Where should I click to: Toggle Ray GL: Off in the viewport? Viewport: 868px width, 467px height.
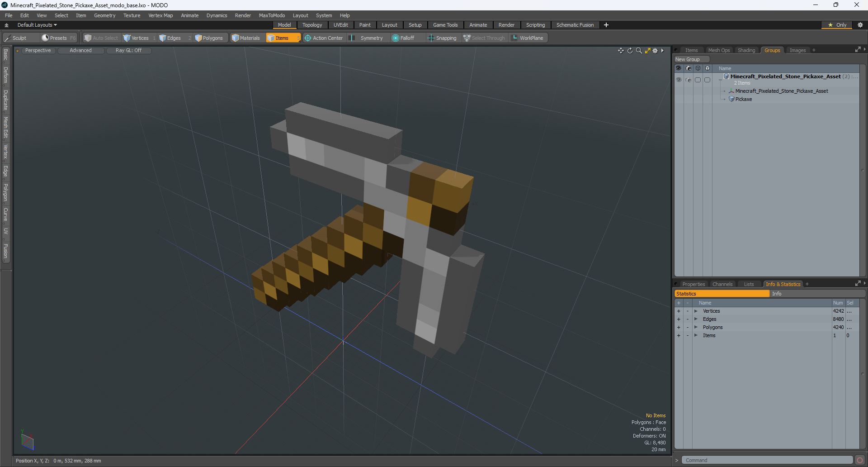(x=128, y=51)
